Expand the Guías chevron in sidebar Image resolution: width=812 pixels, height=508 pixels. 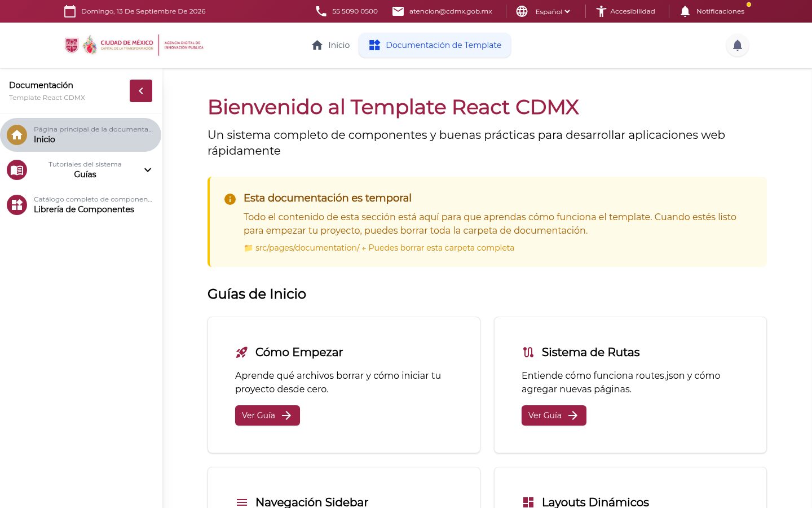click(x=148, y=170)
